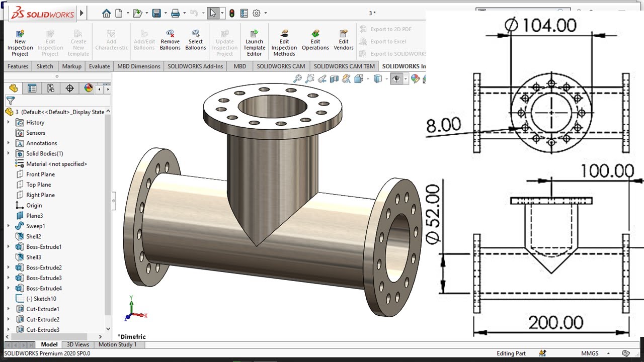644x362 pixels.
Task: Open the PropertyManager tab
Action: pos(32,88)
